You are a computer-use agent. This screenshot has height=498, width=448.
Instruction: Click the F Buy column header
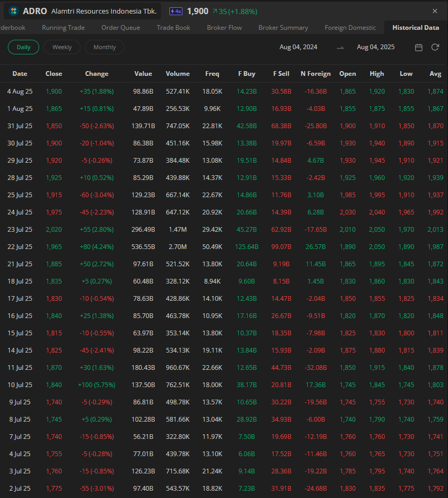coord(247,74)
